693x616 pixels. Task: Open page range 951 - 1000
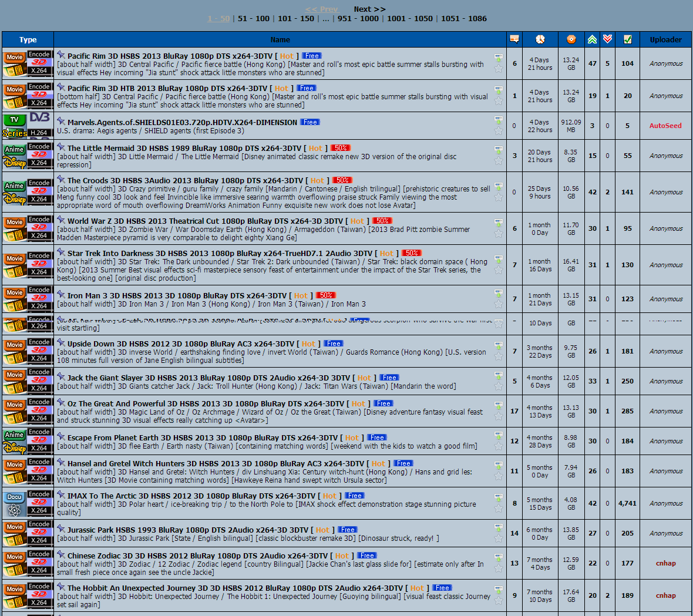tap(358, 19)
